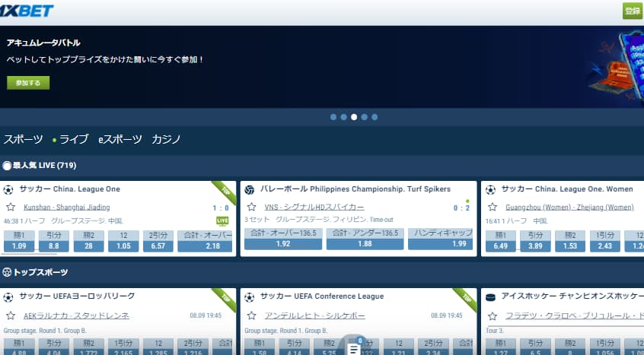Select the third carousel dot
The image size is (644, 355).
(x=354, y=117)
